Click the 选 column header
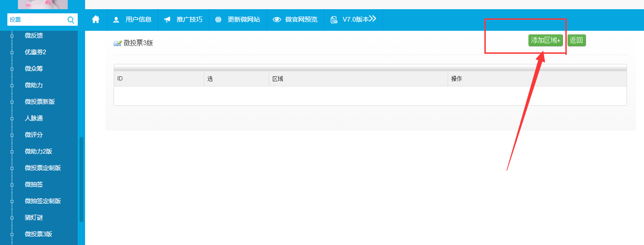 coord(236,79)
